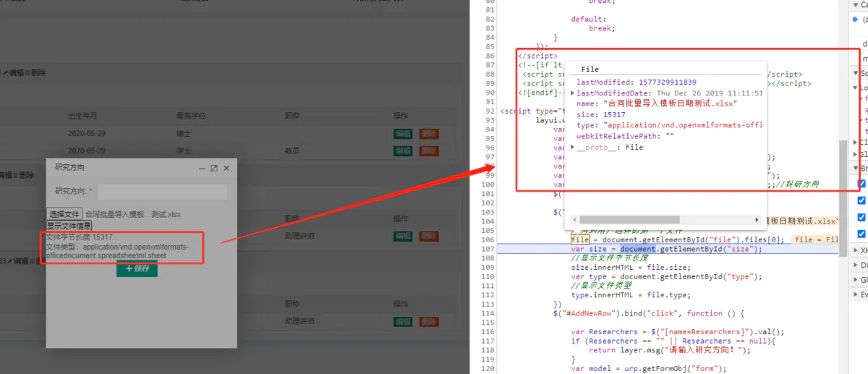Click the 最高学位 column header
The image size is (868, 374).
coord(191,116)
